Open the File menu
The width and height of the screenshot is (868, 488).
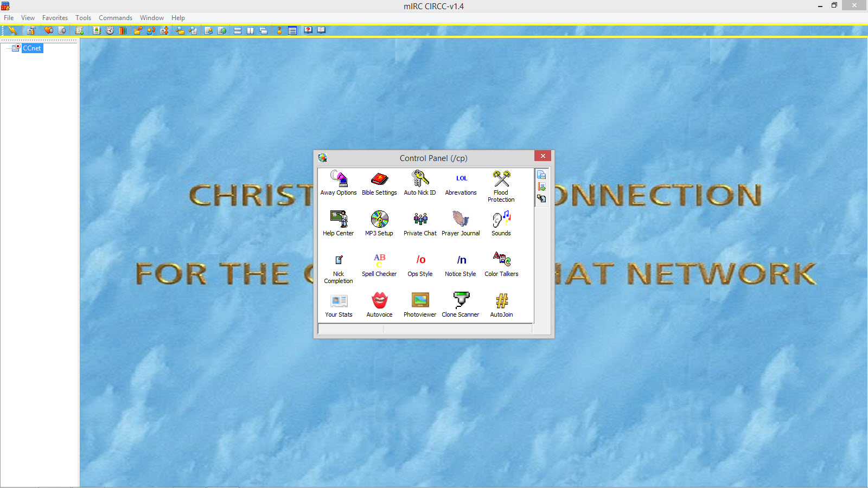pyautogui.click(x=9, y=18)
